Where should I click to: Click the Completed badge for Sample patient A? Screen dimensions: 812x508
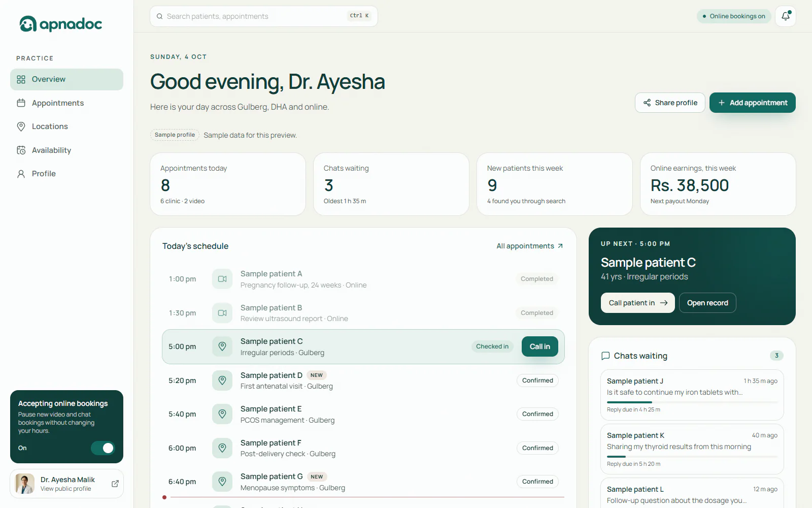(537, 279)
